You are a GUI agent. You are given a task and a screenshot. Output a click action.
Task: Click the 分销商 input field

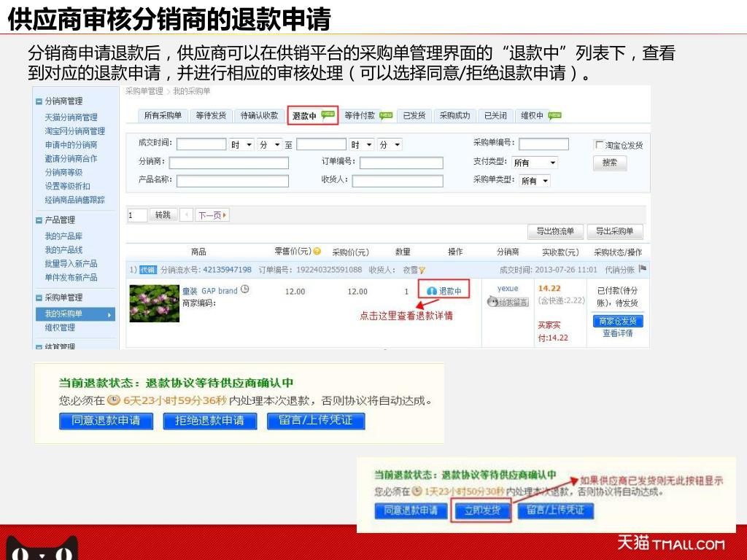click(x=228, y=163)
